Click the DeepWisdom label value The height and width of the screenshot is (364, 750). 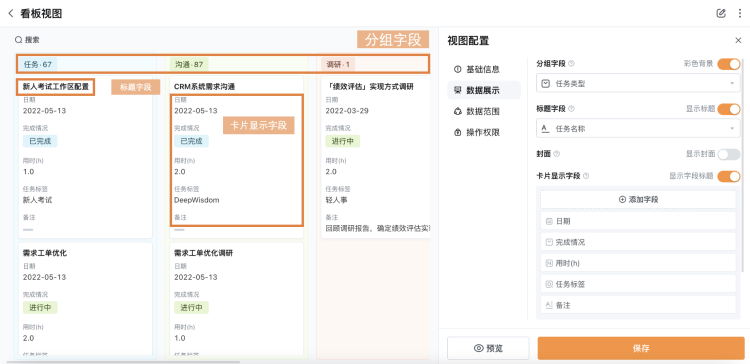[197, 200]
